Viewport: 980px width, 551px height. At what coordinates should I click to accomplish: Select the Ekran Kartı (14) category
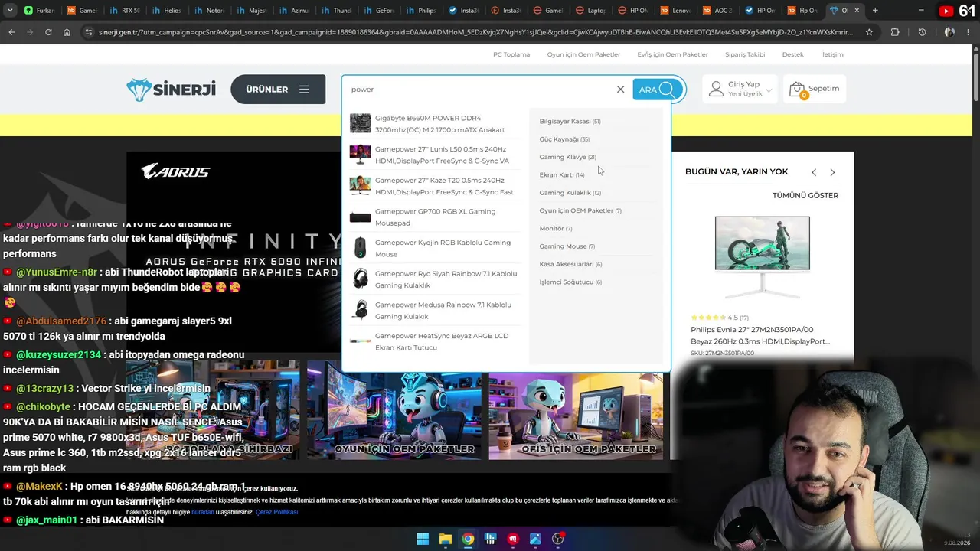[x=562, y=174]
